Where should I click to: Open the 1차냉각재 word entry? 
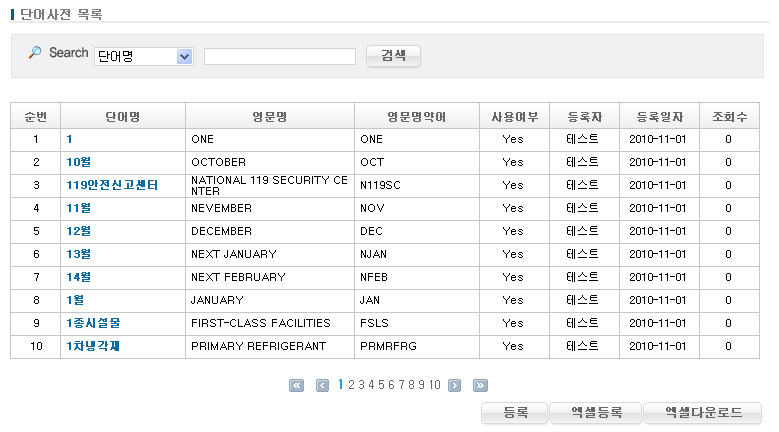pos(93,346)
